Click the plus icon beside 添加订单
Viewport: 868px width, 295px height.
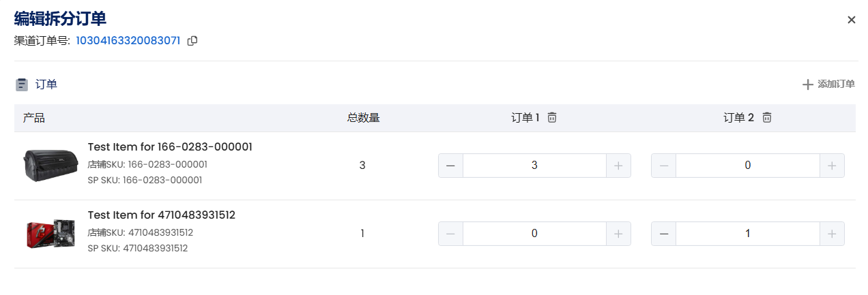(808, 84)
